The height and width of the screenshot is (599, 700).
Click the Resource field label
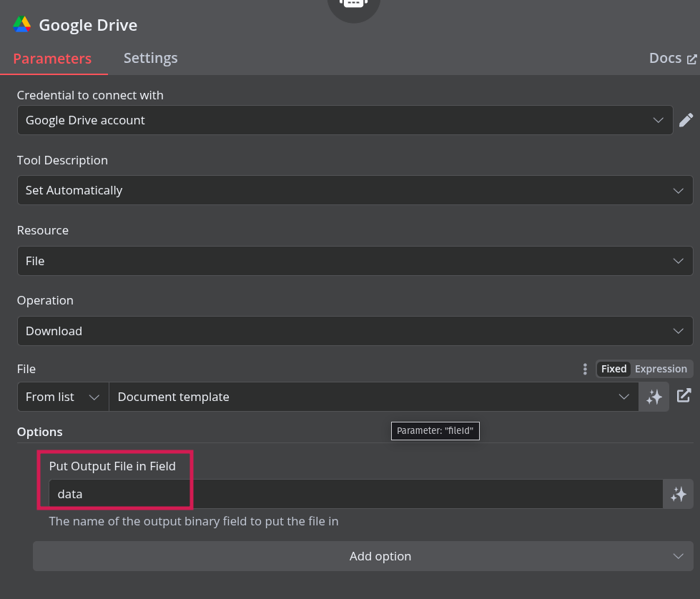click(x=43, y=231)
